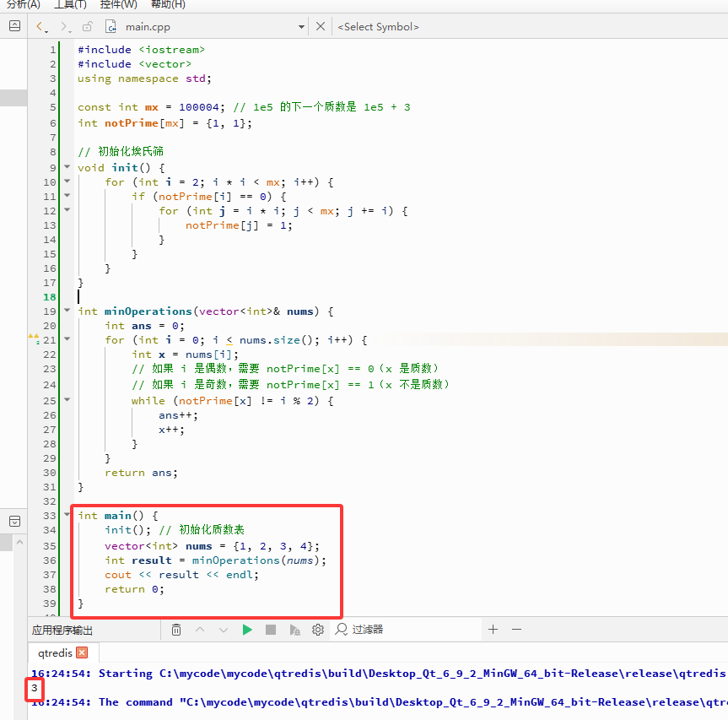Collapse the for loop at line 21
This screenshot has width=728, height=720.
[67, 338]
